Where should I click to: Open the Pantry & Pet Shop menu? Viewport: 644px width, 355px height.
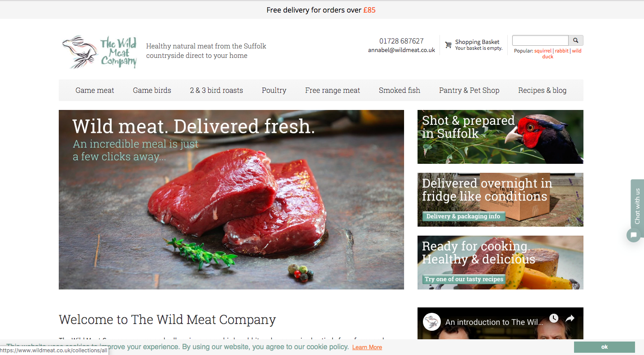pyautogui.click(x=469, y=90)
